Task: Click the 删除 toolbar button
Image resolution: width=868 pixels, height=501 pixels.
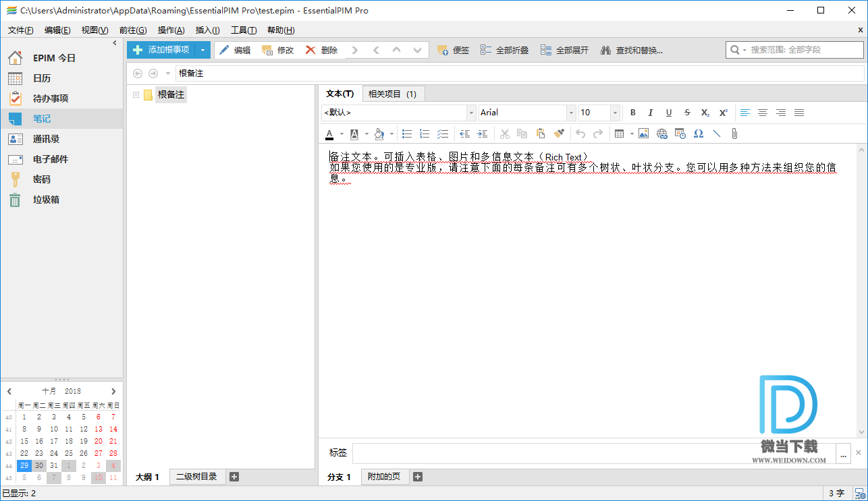Action: (321, 50)
